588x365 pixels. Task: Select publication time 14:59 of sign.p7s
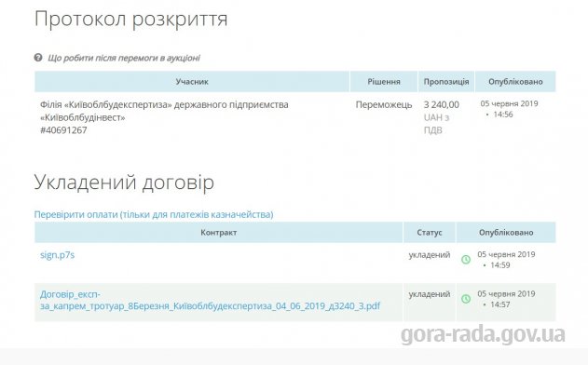[x=499, y=265]
